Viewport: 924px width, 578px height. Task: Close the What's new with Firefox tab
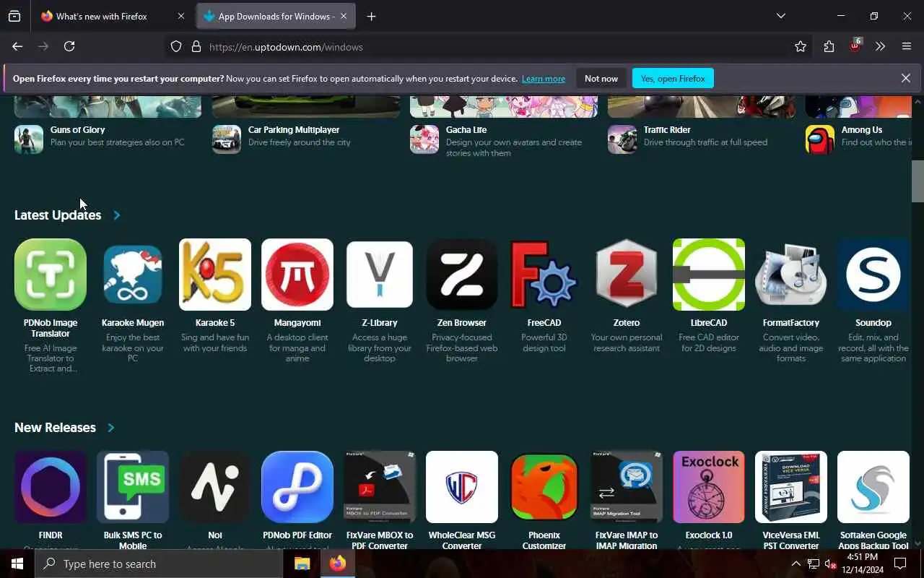pyautogui.click(x=180, y=16)
